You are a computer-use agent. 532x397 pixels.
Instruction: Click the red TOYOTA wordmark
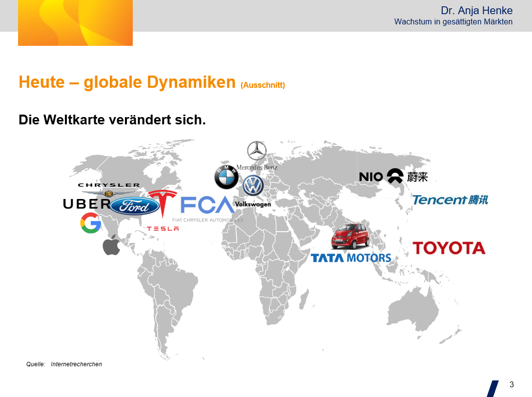click(x=449, y=248)
